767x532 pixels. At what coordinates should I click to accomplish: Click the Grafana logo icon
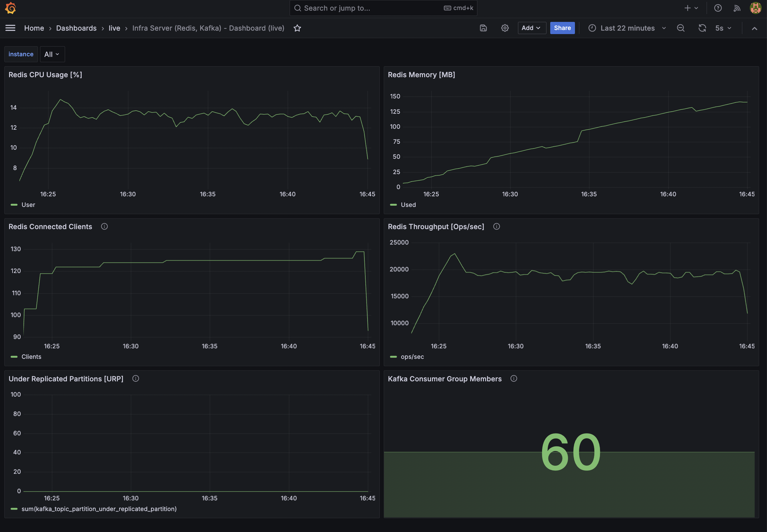point(10,8)
